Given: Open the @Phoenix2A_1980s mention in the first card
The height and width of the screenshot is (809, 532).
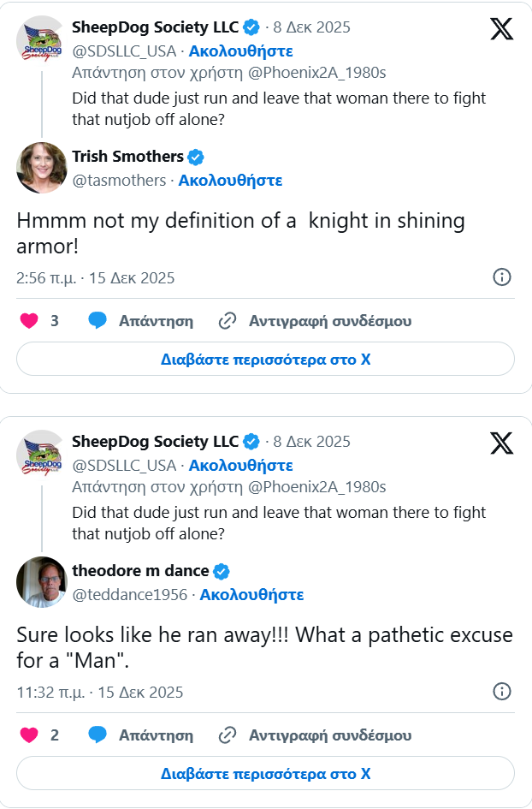Looking at the screenshot, I should click(x=316, y=73).
